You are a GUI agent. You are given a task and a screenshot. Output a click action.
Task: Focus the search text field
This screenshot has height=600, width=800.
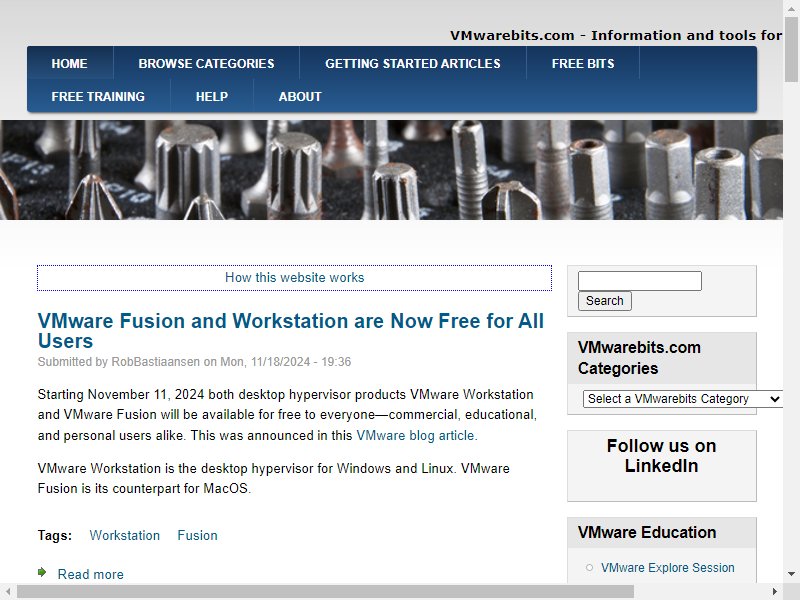pyautogui.click(x=639, y=281)
